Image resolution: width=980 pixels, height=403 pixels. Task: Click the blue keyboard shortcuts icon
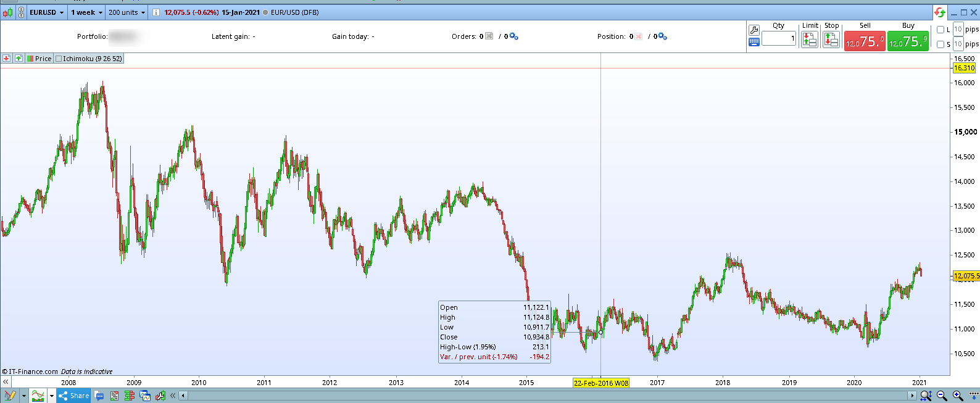pos(754,42)
